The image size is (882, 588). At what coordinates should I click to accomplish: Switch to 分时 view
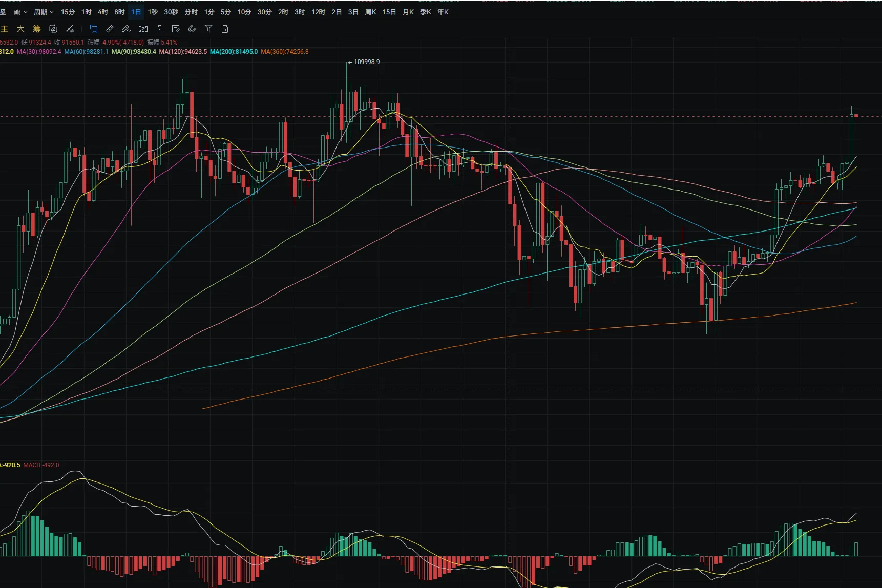tap(191, 12)
